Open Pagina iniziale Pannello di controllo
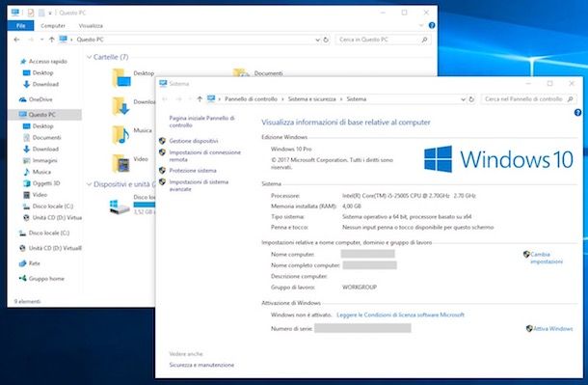The width and height of the screenshot is (588, 385). click(201, 122)
